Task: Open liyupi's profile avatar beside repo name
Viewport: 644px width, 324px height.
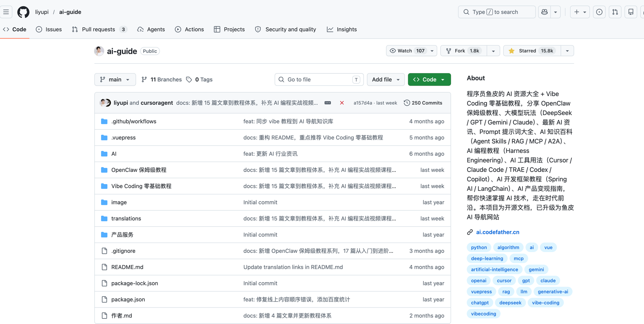Action: point(99,51)
